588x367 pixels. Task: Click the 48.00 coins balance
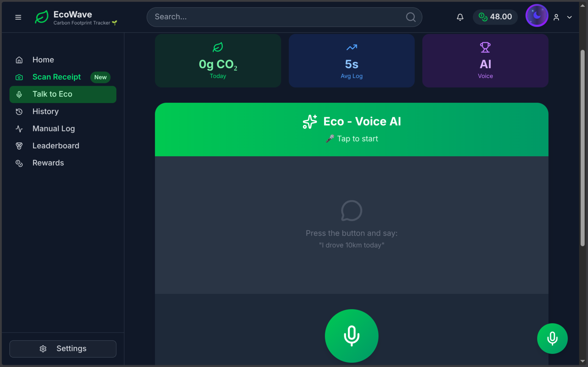pyautogui.click(x=495, y=17)
